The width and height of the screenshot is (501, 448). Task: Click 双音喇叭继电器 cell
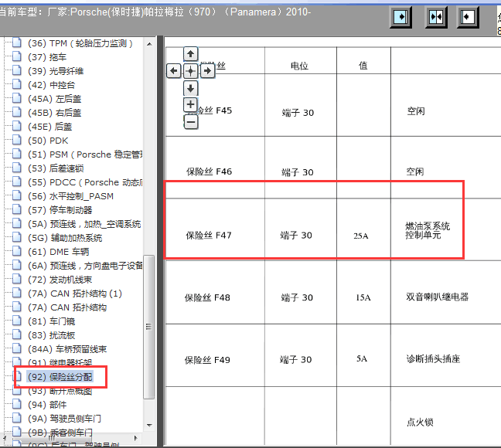(x=446, y=292)
